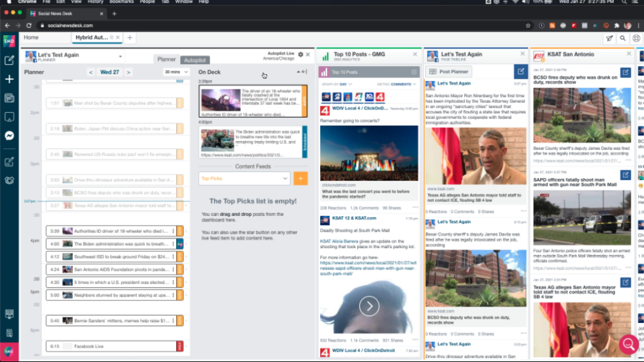Open Autopilot settings gear icon
Viewport: 644px width, 362px height.
(x=301, y=54)
